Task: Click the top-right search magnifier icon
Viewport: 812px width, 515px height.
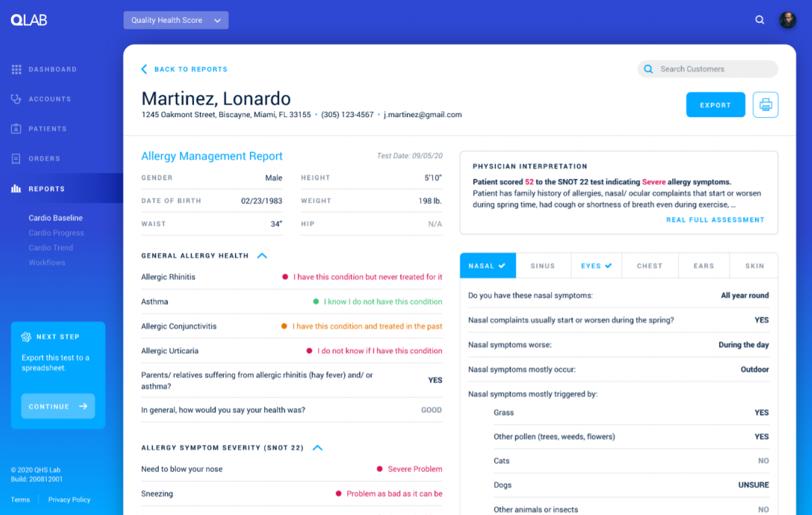Action: point(759,20)
